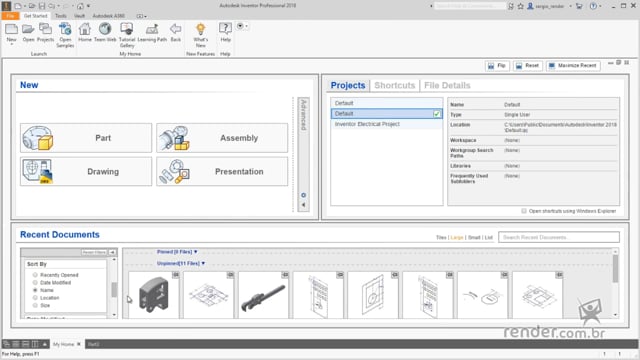Create a new Presentation file

point(222,171)
